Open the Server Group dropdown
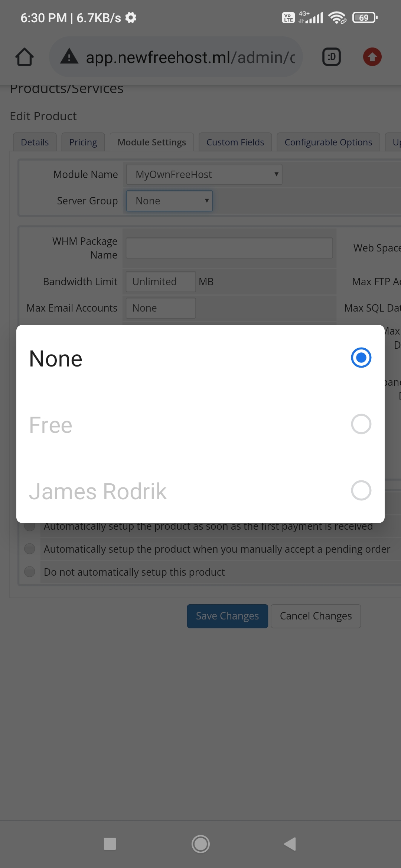Viewport: 401px width, 868px height. point(169,201)
